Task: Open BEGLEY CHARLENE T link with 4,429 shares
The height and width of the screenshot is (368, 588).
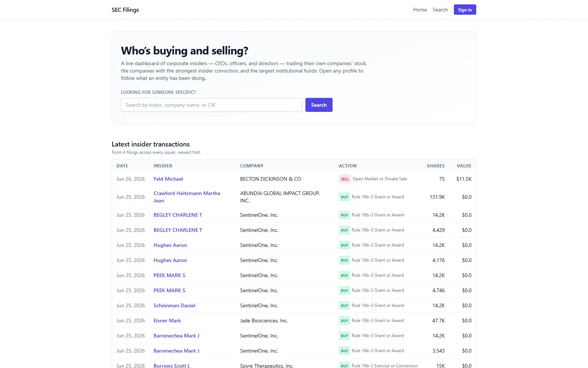Action: 178,230
